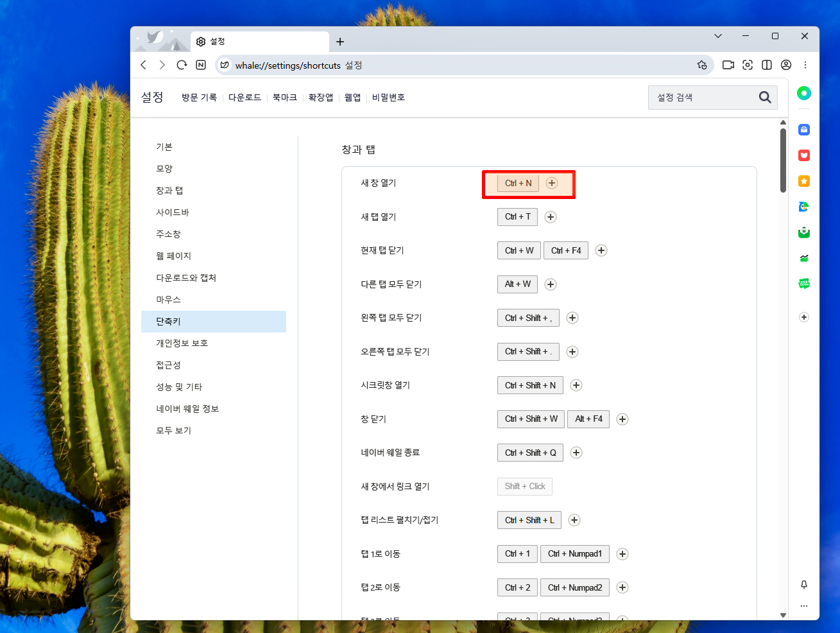Click the Alt + F4 shortcut button
This screenshot has width=840, height=633.
click(588, 419)
